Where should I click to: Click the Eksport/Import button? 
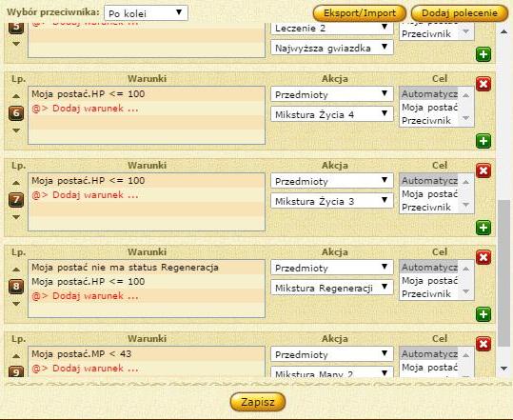[360, 13]
